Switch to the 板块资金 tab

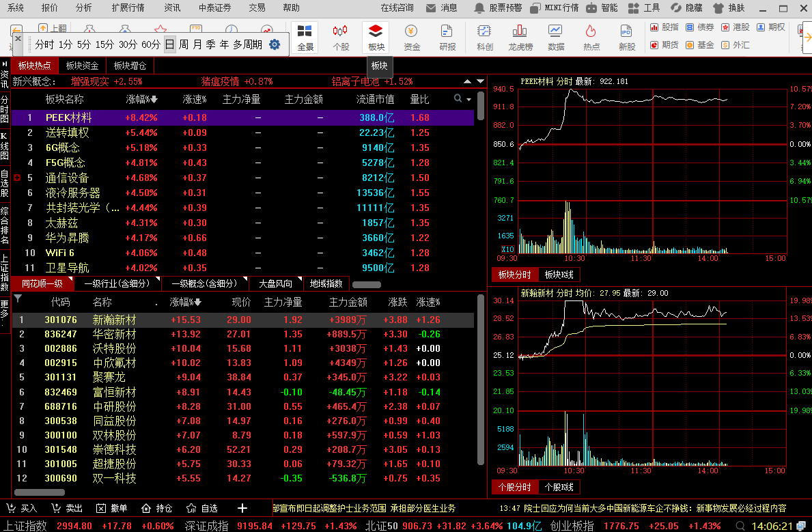[83, 66]
